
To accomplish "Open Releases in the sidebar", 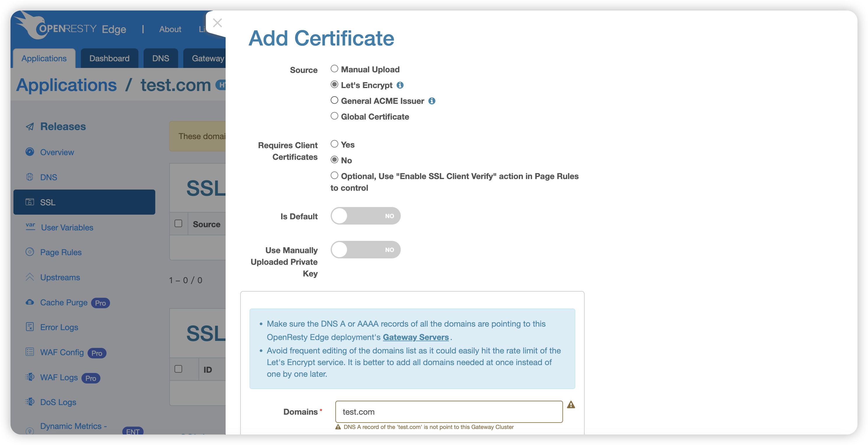I will tap(63, 127).
